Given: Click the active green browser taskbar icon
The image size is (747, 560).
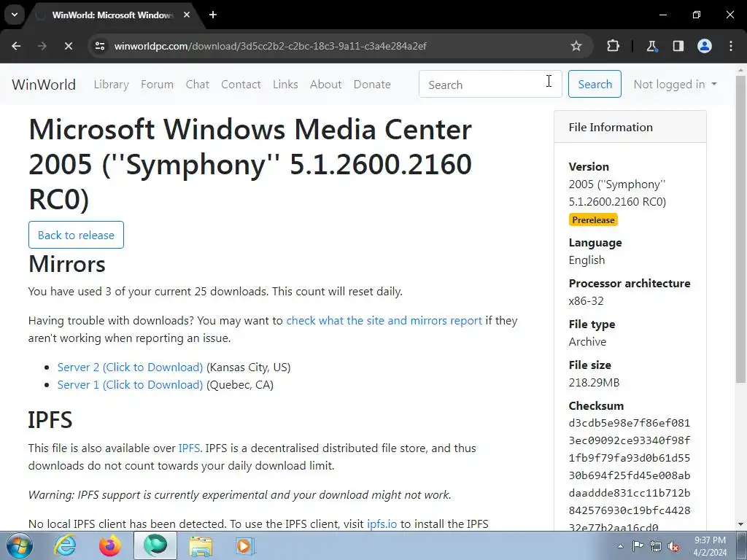Looking at the screenshot, I should point(155,546).
